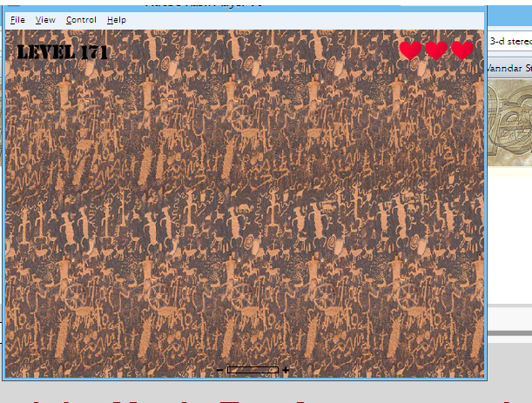
Task: Click the middle red heart life icon
Action: pos(436,50)
